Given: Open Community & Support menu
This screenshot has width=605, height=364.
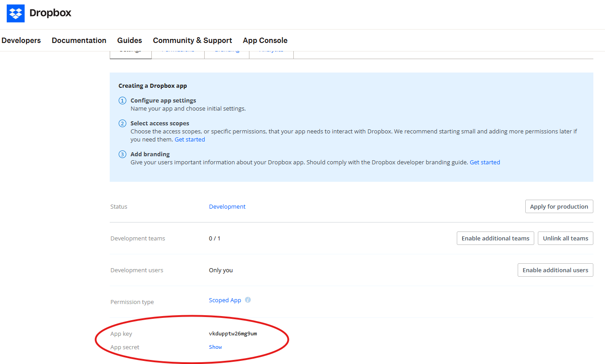Looking at the screenshot, I should 193,40.
